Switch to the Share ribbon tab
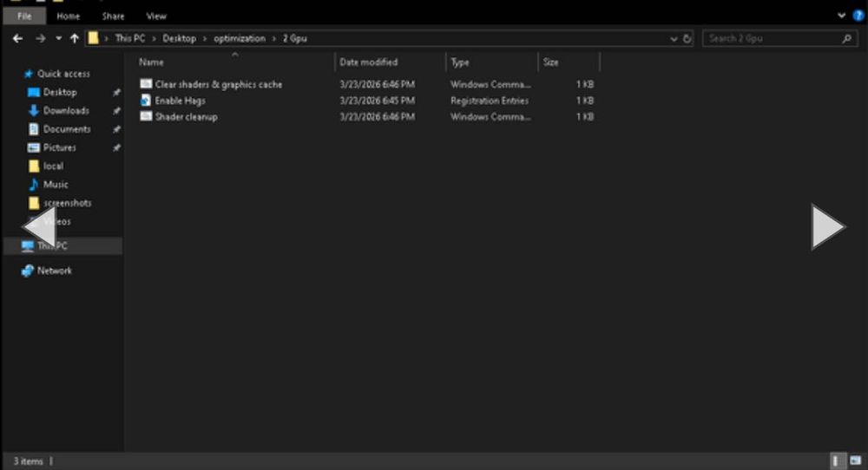The image size is (868, 470). pos(113,16)
